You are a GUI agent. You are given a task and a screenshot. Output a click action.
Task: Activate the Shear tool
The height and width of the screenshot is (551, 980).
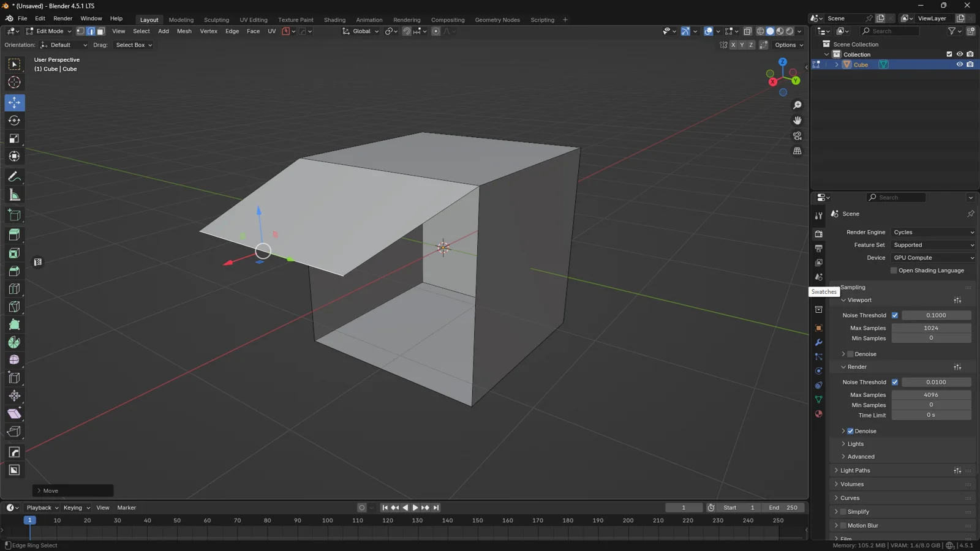[14, 414]
